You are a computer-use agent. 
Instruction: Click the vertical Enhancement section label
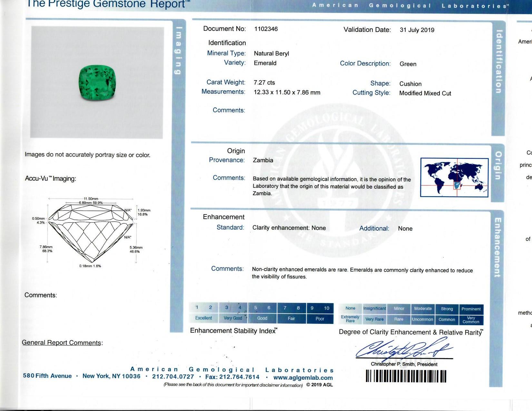pyautogui.click(x=498, y=247)
